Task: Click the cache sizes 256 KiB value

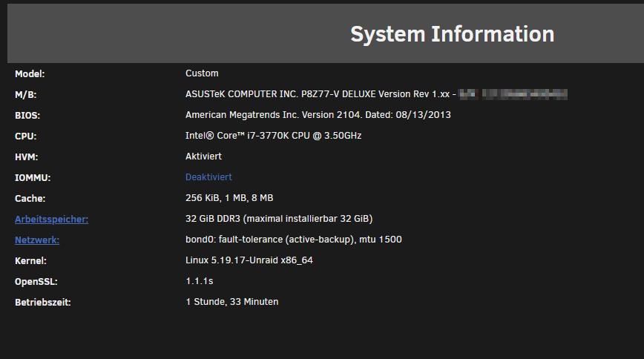Action: point(229,198)
